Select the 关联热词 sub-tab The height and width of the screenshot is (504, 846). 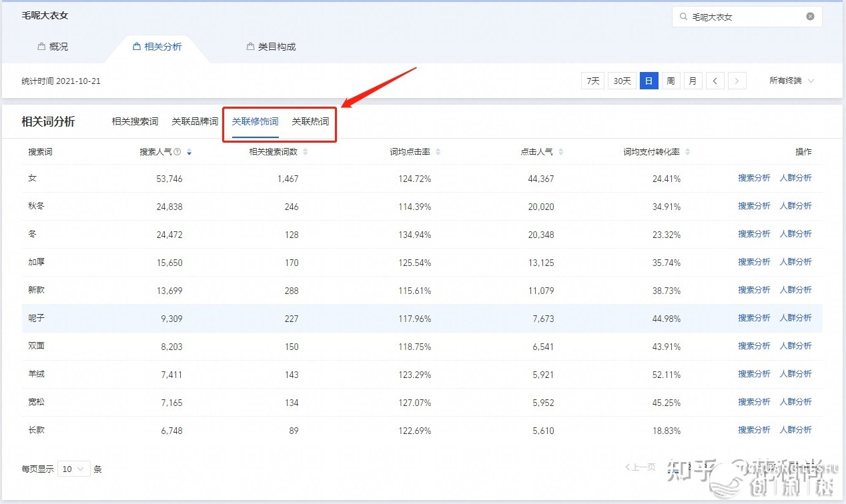click(310, 121)
